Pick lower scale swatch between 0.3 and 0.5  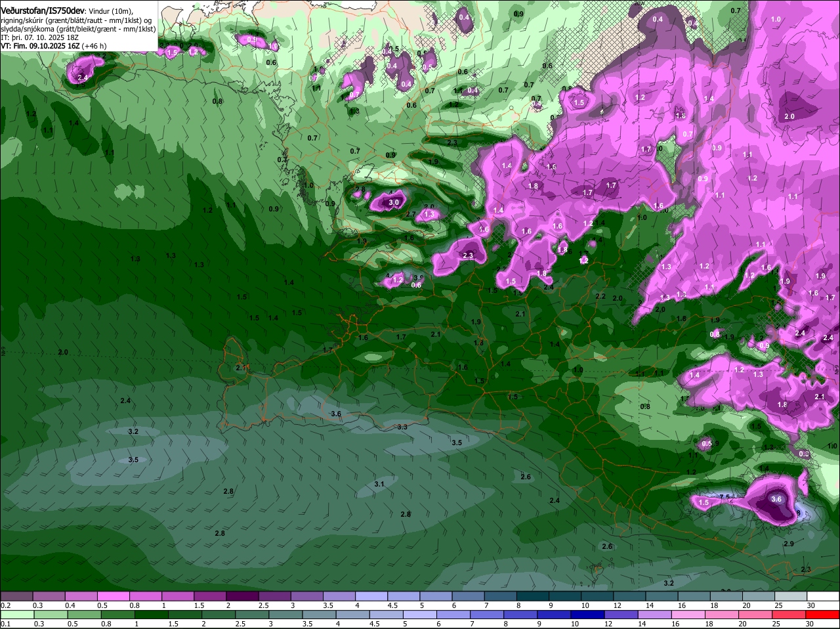pyautogui.click(x=51, y=614)
